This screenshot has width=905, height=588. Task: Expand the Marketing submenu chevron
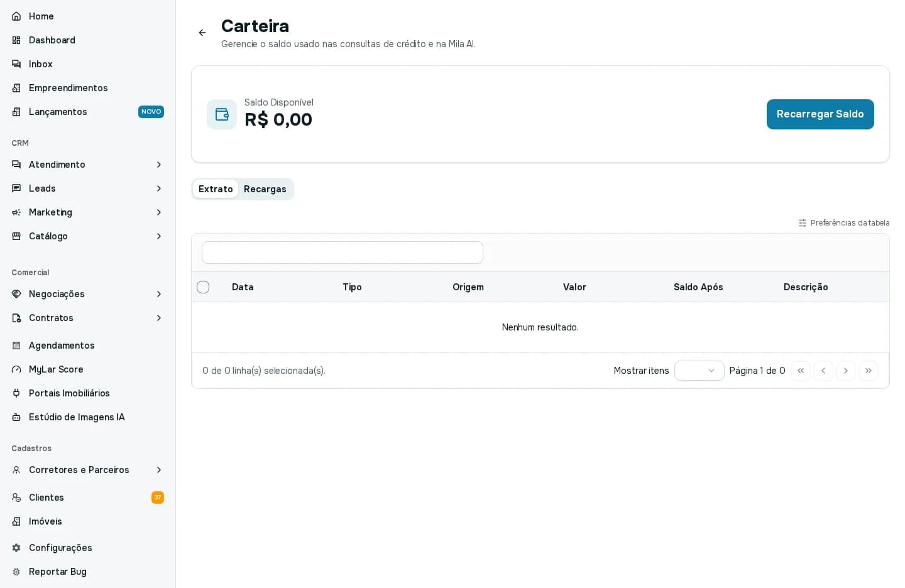[159, 212]
